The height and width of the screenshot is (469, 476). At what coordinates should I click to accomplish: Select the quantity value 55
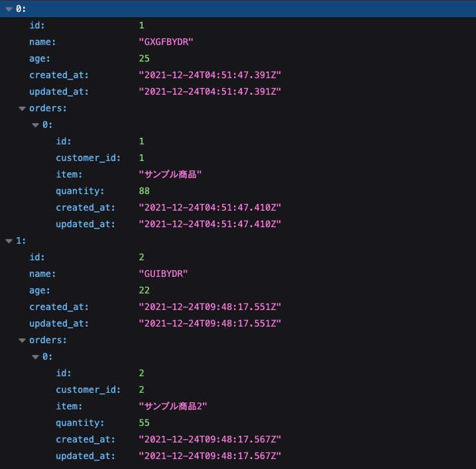click(144, 423)
